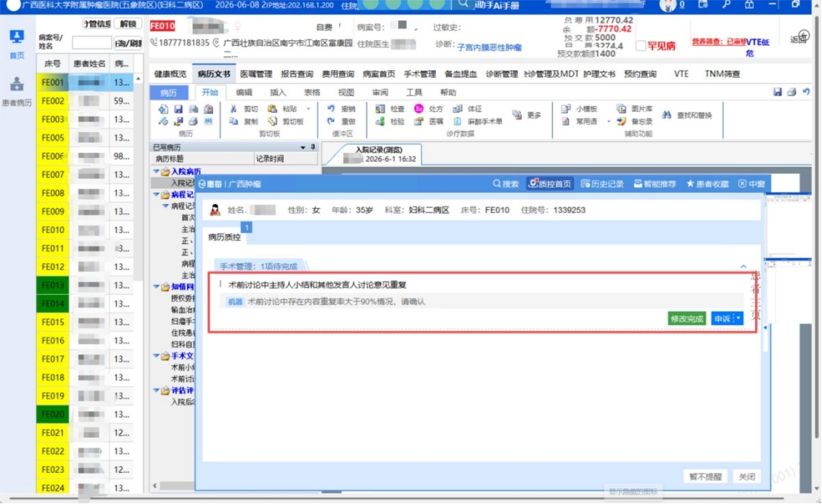The width and height of the screenshot is (822, 504).
Task: Select bed FE001 row
Action: tap(85, 82)
